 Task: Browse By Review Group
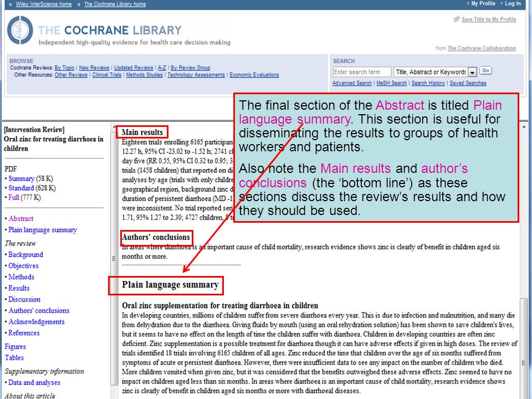pos(190,68)
